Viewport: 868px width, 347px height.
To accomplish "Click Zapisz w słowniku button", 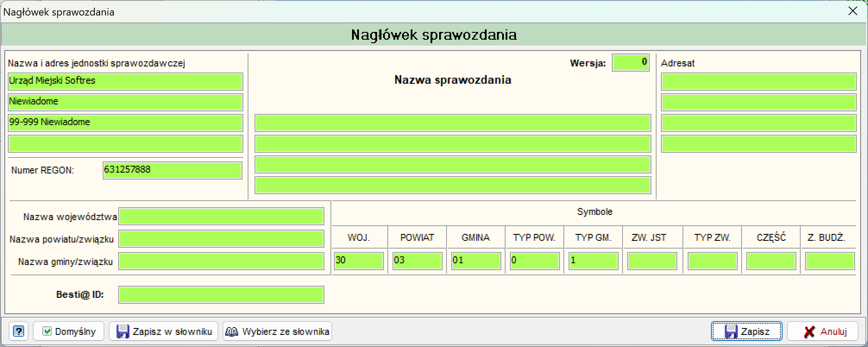I will coord(164,331).
